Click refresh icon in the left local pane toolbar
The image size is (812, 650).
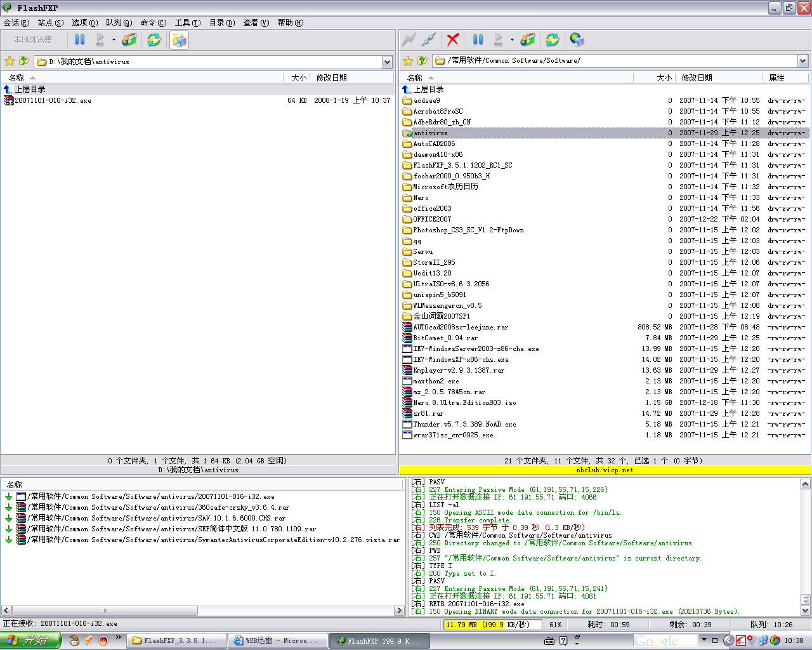click(154, 40)
